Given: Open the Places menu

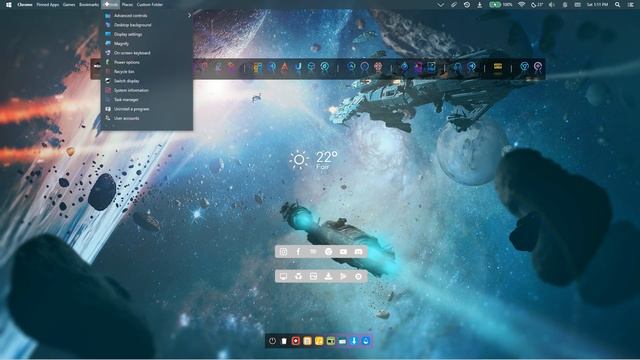Looking at the screenshot, I should 127,5.
